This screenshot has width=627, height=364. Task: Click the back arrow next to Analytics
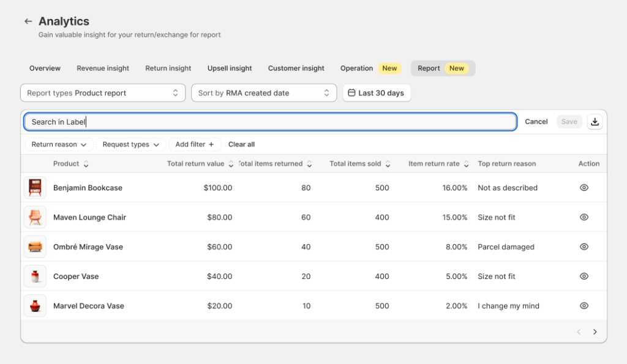click(28, 20)
